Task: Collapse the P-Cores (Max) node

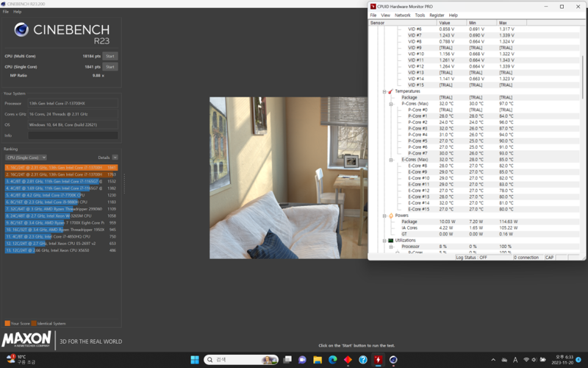Action: pyautogui.click(x=391, y=104)
